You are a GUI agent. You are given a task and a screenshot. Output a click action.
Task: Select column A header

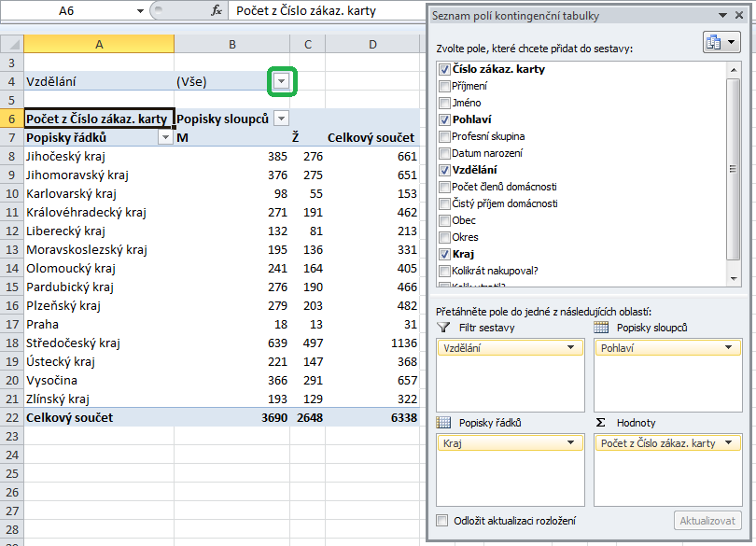[x=99, y=45]
